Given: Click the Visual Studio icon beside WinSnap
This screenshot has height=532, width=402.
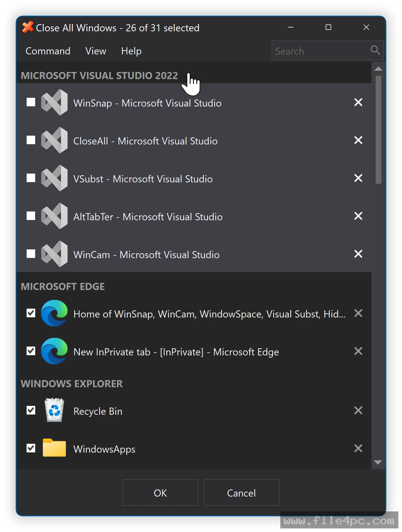Looking at the screenshot, I should pyautogui.click(x=54, y=102).
